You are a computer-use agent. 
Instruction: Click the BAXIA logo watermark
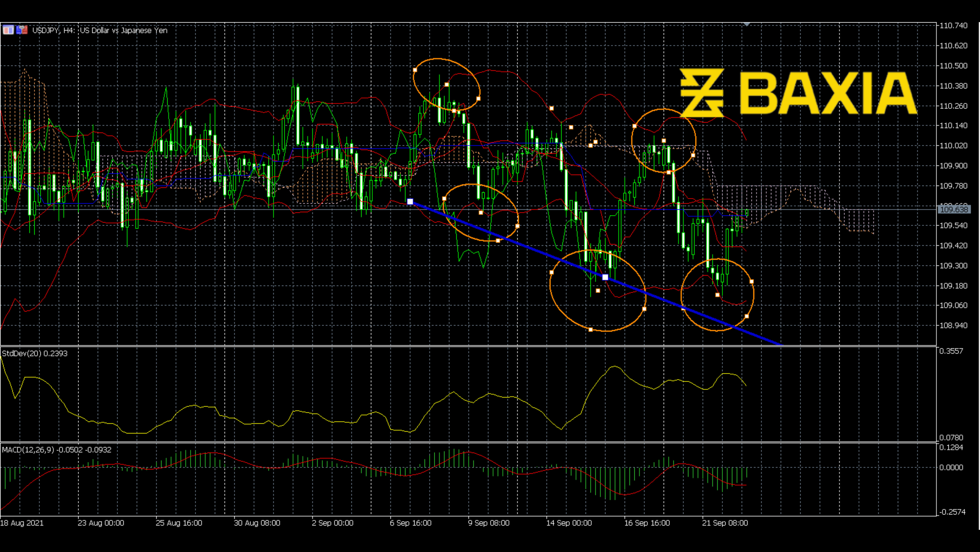pos(799,91)
